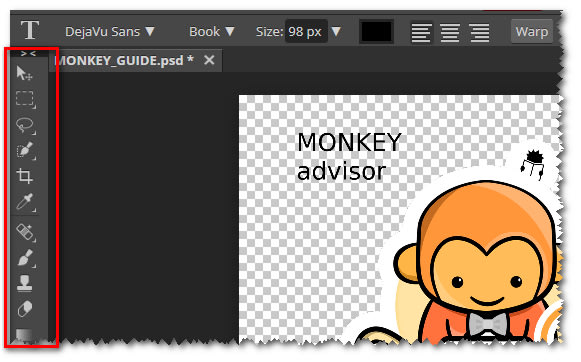Screen dimensions: 581x362
Task: Align text left
Action: 421,32
